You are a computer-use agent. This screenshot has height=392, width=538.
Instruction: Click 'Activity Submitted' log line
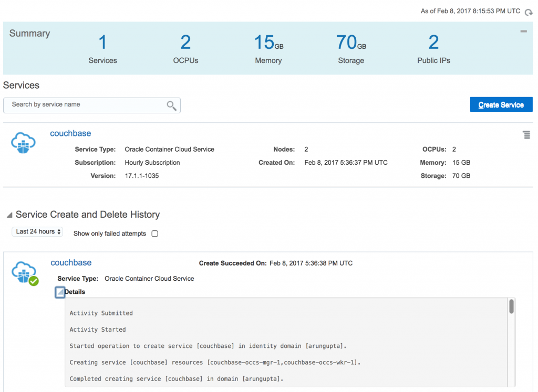pos(101,313)
